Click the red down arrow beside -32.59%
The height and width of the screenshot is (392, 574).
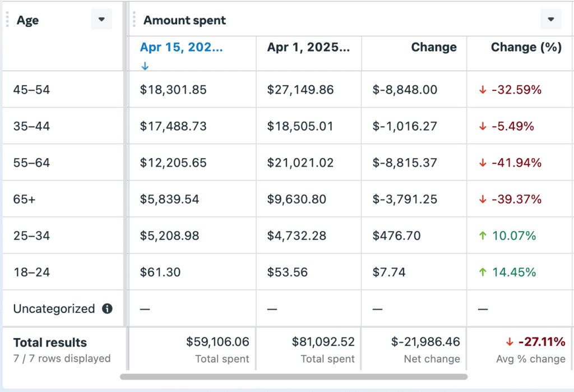(x=482, y=90)
